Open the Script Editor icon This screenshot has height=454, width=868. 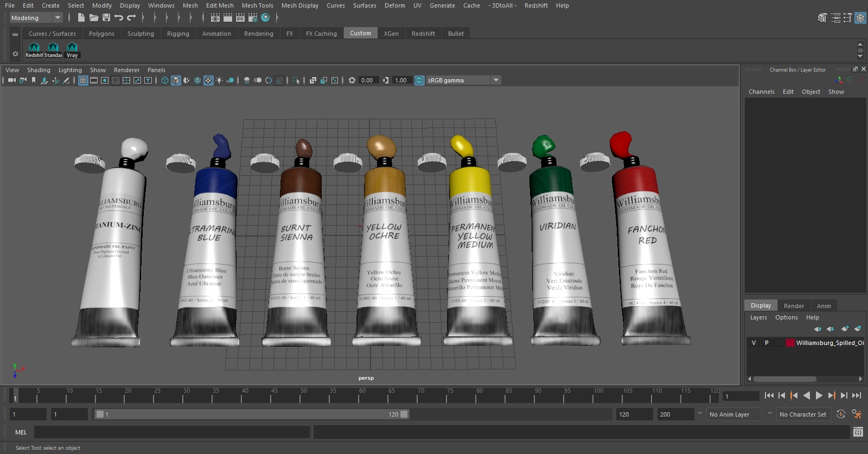(858, 432)
